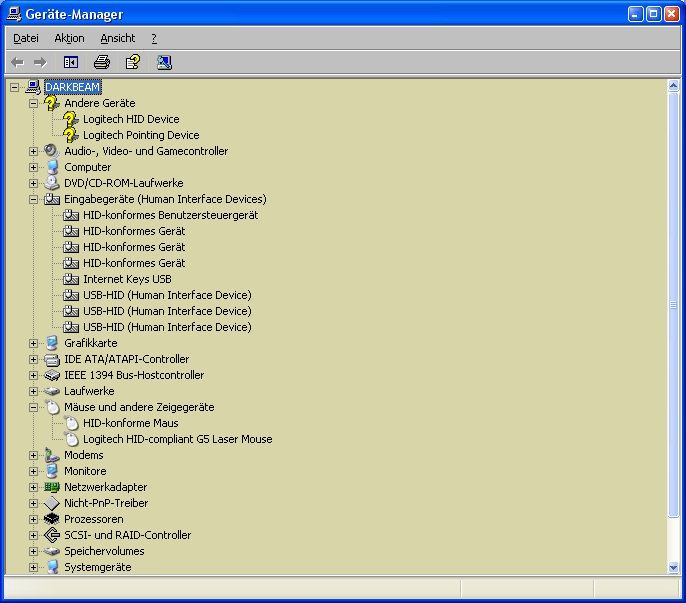
Task: Click the Print toolbar icon
Action: click(102, 62)
